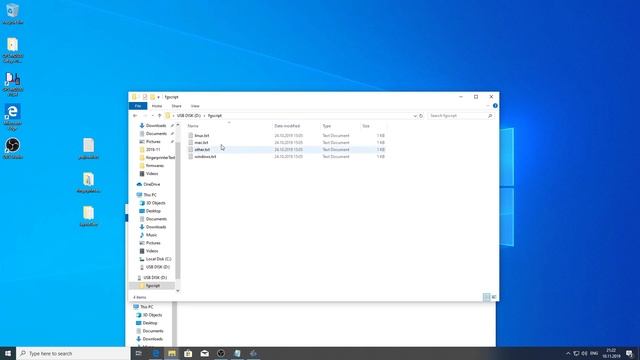Click USB DISK (D:) in address breadcrumb
This screenshot has width=640, height=360.
tap(189, 116)
